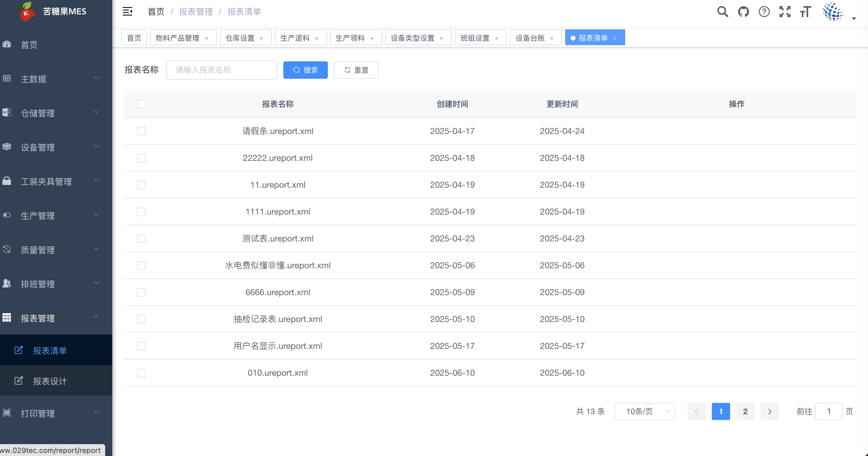Check the 水电费似懂非懂.ureport.xml row checkbox
Screen dimensions: 868x456
pyautogui.click(x=141, y=266)
